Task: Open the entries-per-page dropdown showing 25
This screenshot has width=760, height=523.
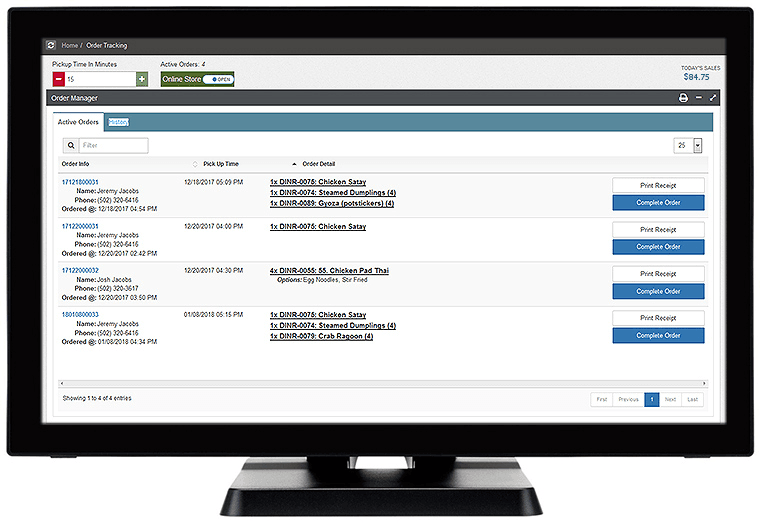Action: 697,145
